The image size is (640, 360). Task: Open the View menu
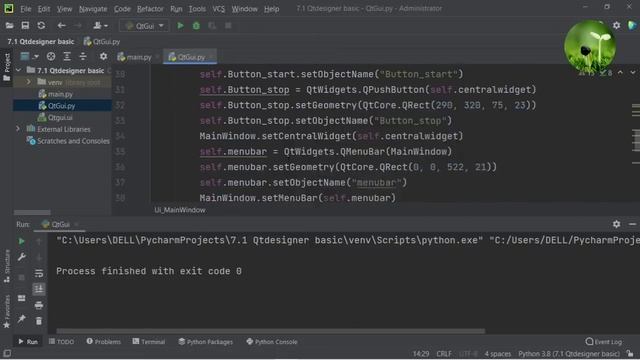pos(64,9)
